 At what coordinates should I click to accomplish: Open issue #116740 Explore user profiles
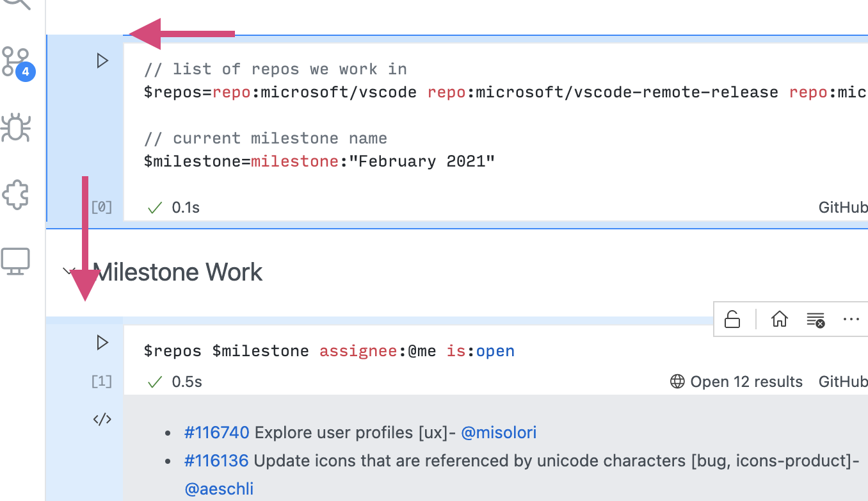point(217,432)
